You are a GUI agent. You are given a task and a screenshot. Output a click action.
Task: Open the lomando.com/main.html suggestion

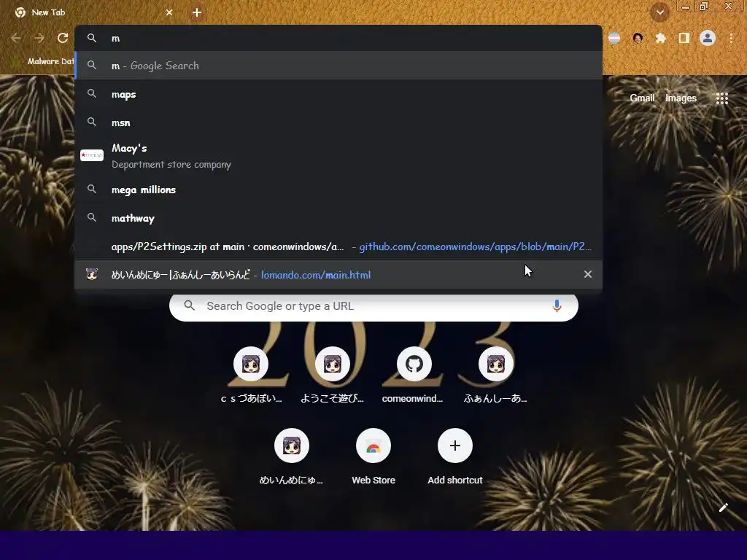338,275
